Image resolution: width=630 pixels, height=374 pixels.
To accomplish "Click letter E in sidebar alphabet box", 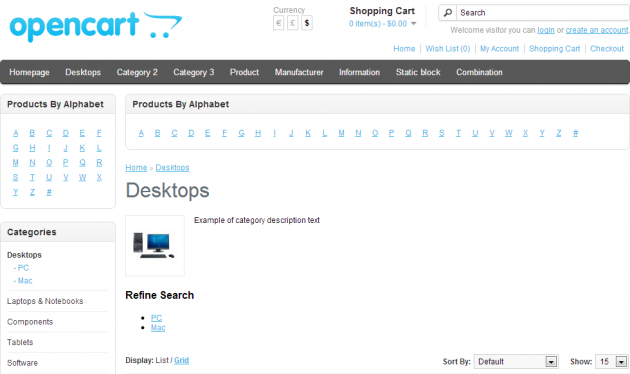I will point(82,133).
